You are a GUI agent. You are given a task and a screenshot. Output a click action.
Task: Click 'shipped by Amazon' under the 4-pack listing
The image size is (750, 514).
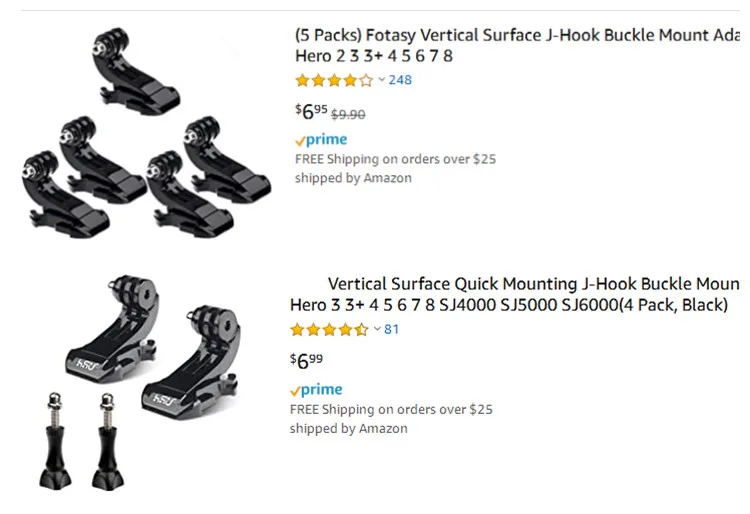(x=349, y=428)
